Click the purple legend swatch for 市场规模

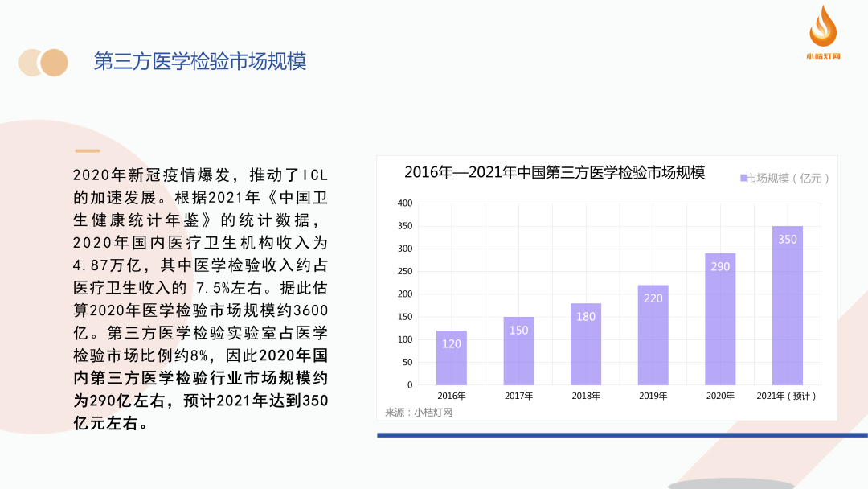[743, 179]
